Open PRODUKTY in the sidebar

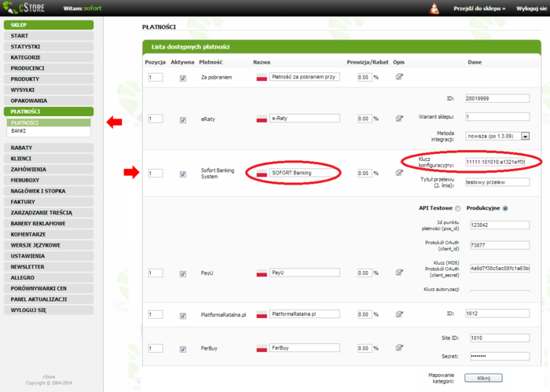pos(49,79)
